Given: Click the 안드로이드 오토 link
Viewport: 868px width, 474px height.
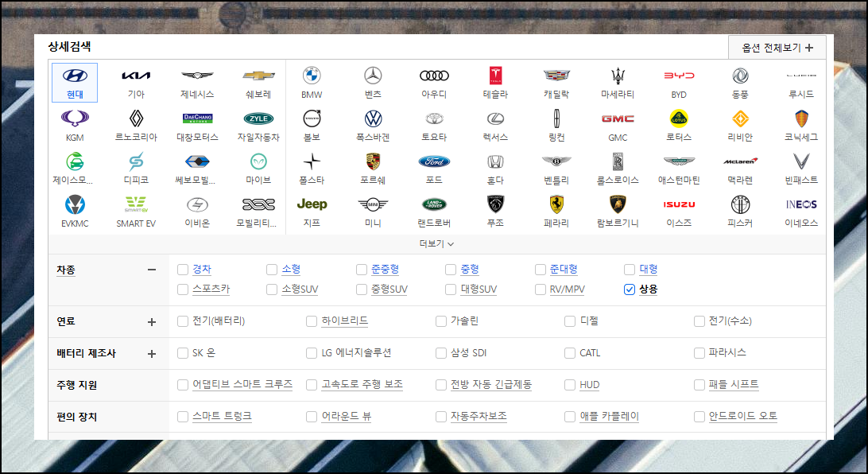Looking at the screenshot, I should (743, 416).
